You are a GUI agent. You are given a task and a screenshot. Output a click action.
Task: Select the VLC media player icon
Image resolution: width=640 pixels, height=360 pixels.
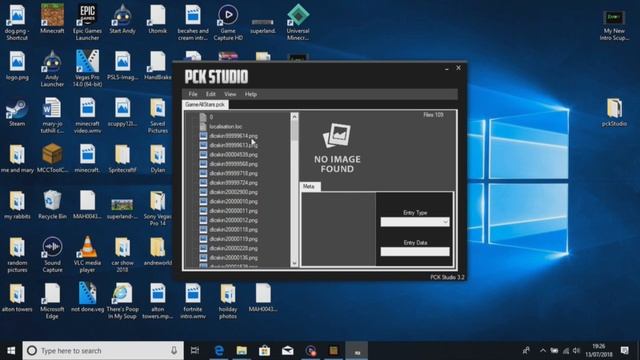point(87,254)
